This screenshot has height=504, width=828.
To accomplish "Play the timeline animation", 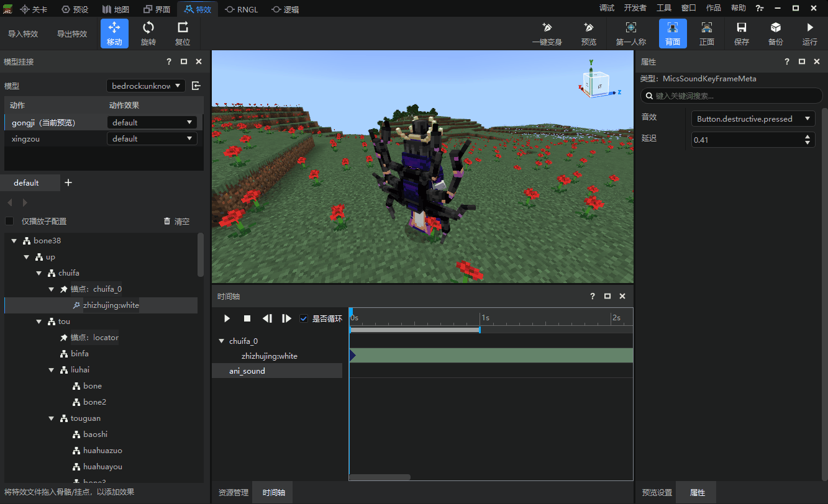I will click(x=227, y=318).
